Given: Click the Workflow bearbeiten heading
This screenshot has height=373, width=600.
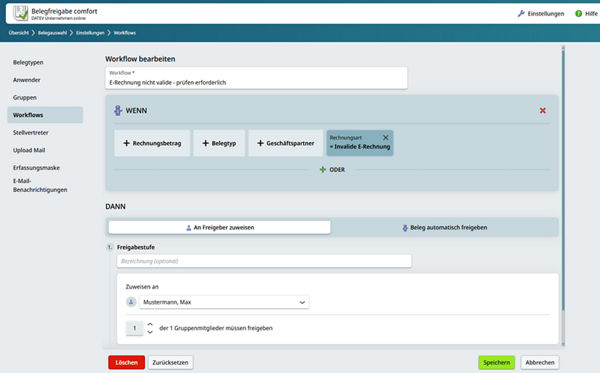Looking at the screenshot, I should pyautogui.click(x=140, y=59).
